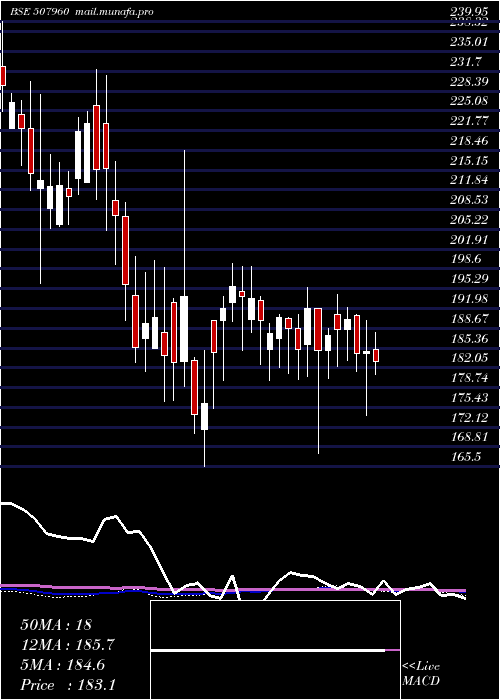Select the 208.53 price axis label
This screenshot has width=500, height=700.
[468, 200]
